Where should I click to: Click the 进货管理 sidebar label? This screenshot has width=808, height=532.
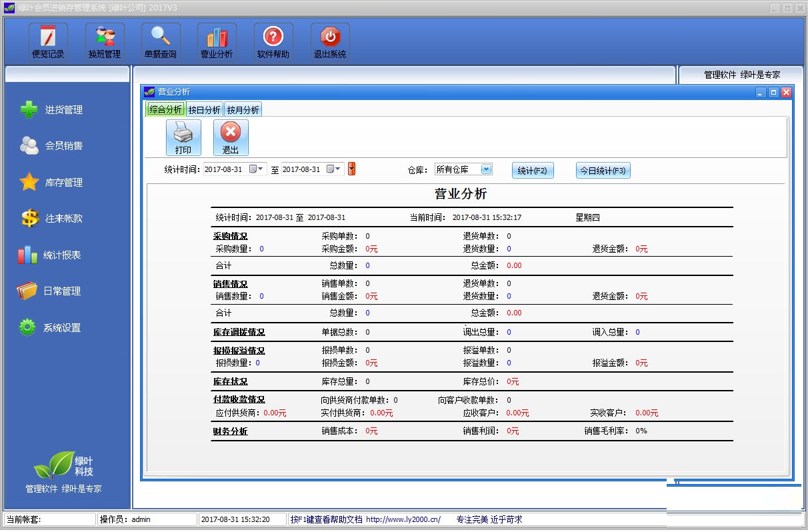64,110
